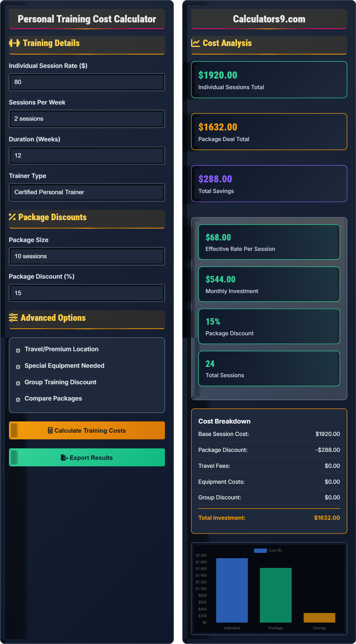
Task: Click the Cost ($) chart legend swatch
Action: (260, 550)
